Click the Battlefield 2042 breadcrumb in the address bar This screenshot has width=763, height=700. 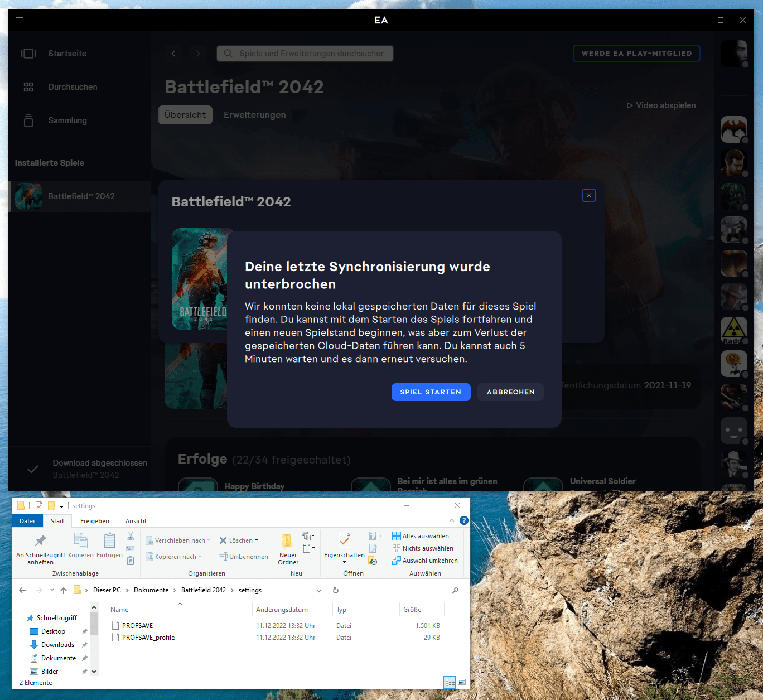(204, 590)
